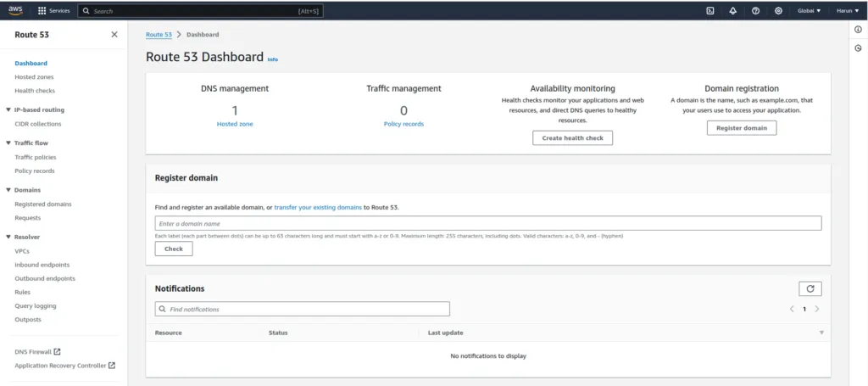The image size is (868, 386).
Task: Focus the AWS top search box
Action: coord(200,11)
